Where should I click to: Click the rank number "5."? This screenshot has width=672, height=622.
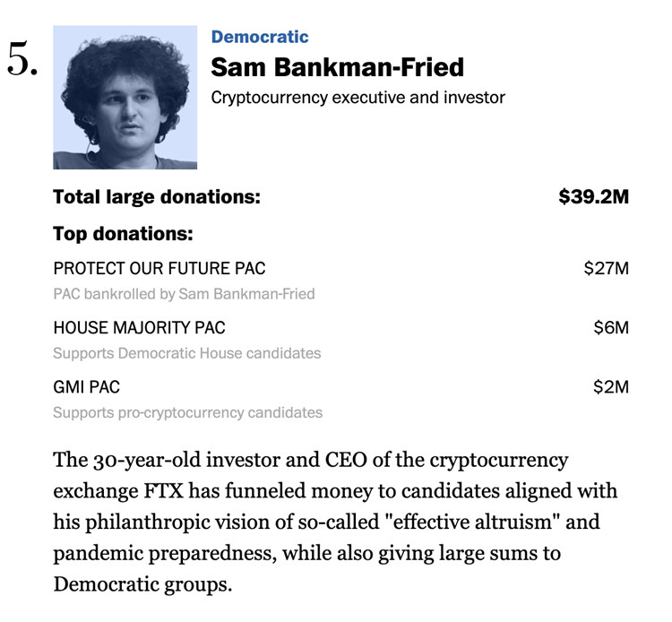(22, 60)
